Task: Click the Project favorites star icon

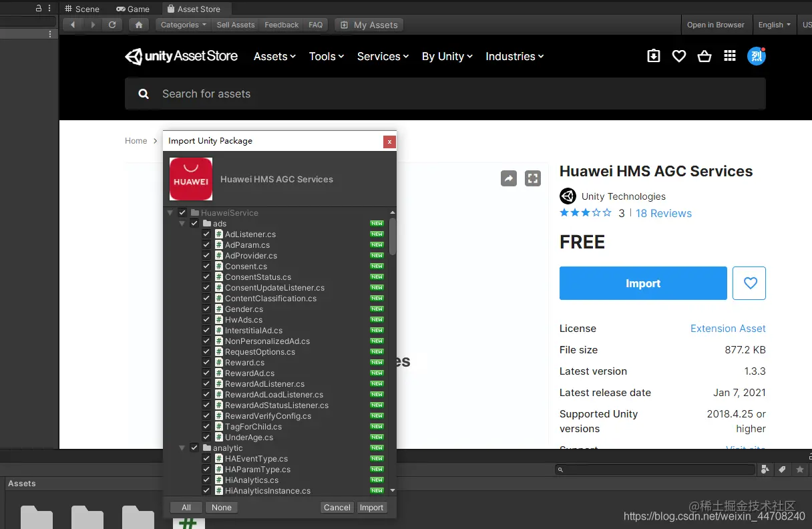Action: (800, 470)
